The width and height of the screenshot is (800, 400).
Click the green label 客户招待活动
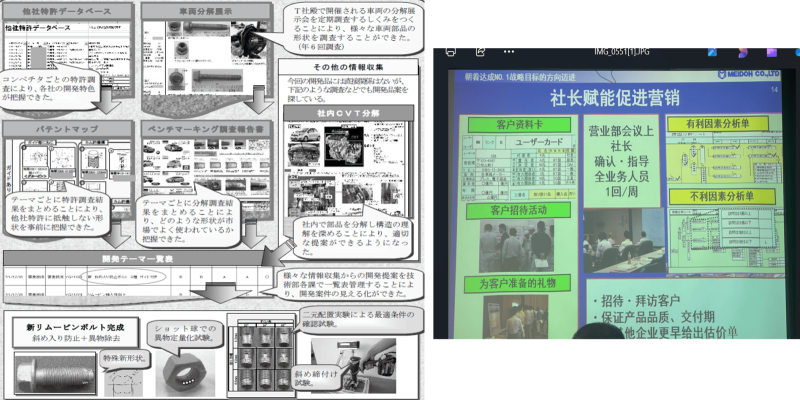point(518,210)
